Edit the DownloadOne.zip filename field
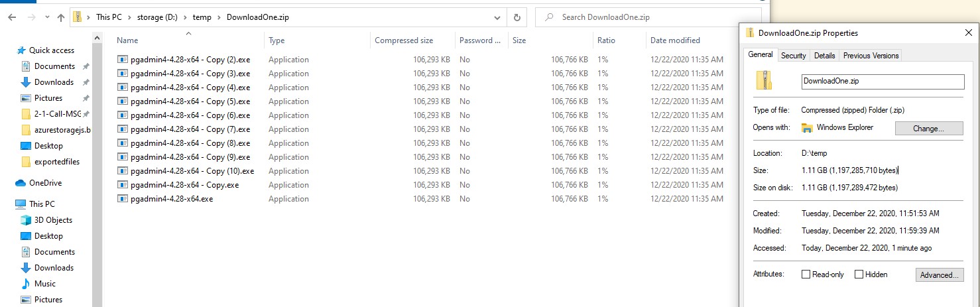This screenshot has height=307, width=980. point(883,81)
